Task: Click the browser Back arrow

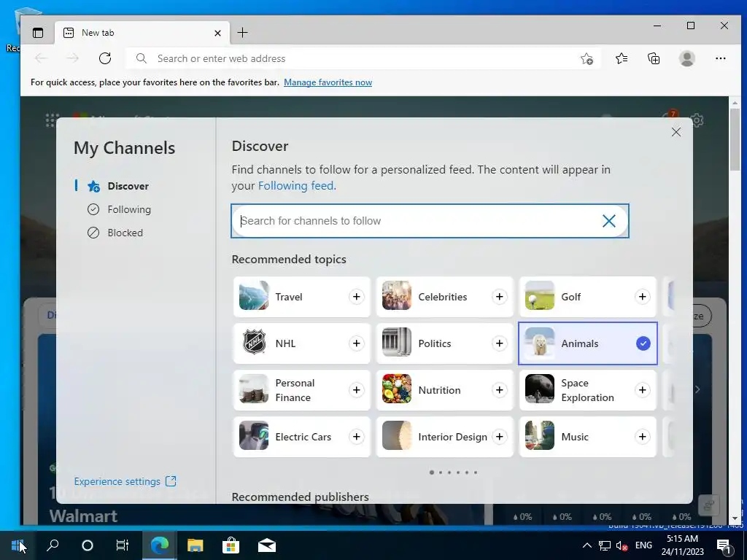Action: (x=41, y=58)
